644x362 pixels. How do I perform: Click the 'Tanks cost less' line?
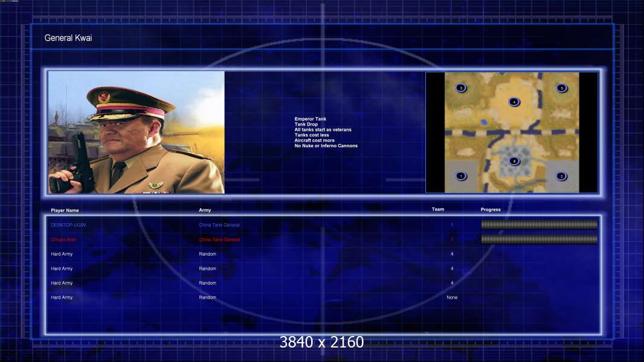point(312,135)
